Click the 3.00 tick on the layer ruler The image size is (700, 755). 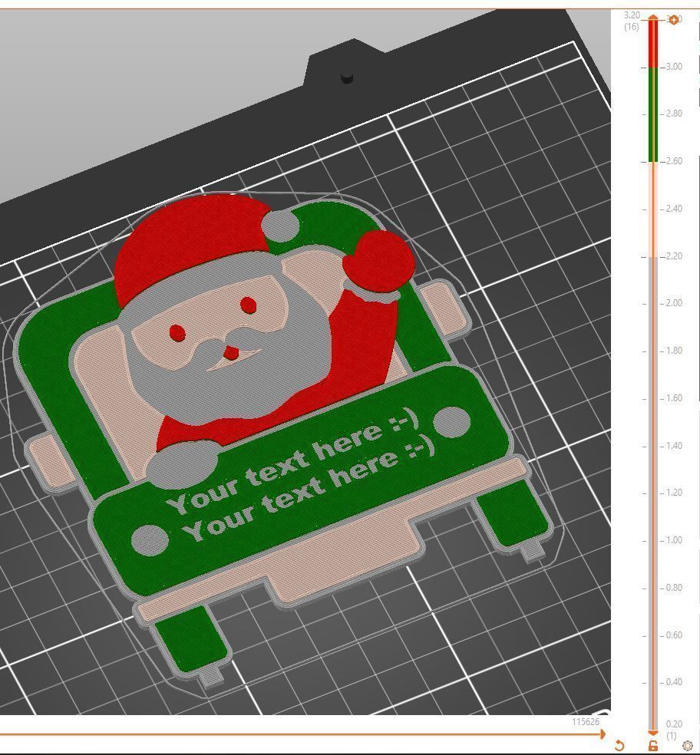pos(673,67)
